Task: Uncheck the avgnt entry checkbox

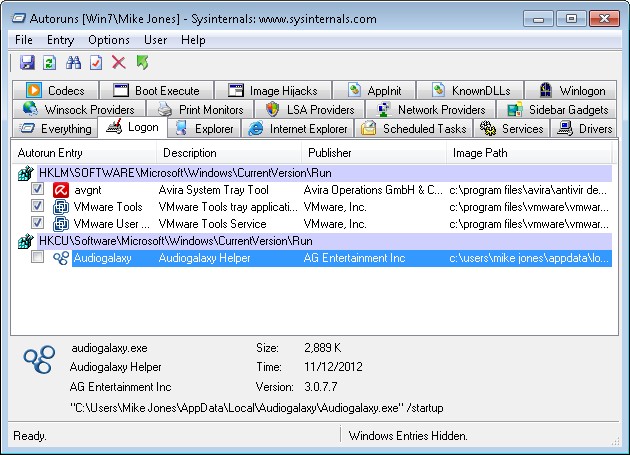Action: (x=37, y=189)
